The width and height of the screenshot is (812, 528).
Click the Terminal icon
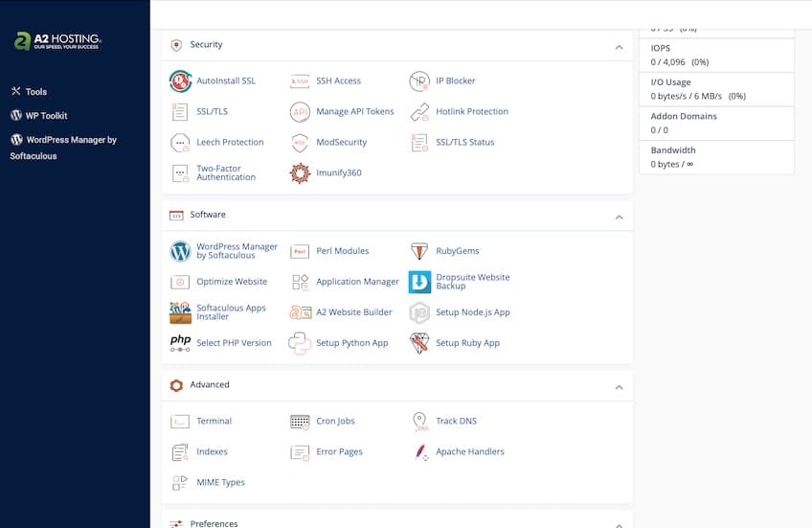[180, 422]
